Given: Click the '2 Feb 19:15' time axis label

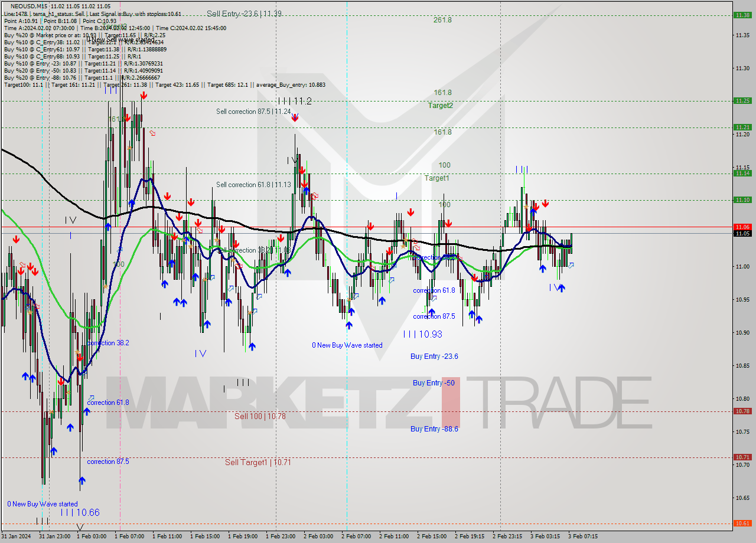Looking at the screenshot, I should (470, 537).
